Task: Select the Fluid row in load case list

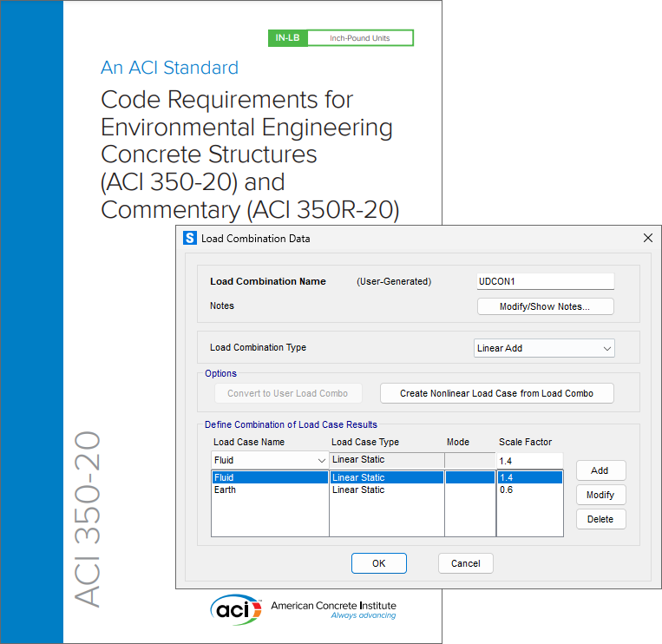Action: pos(269,477)
